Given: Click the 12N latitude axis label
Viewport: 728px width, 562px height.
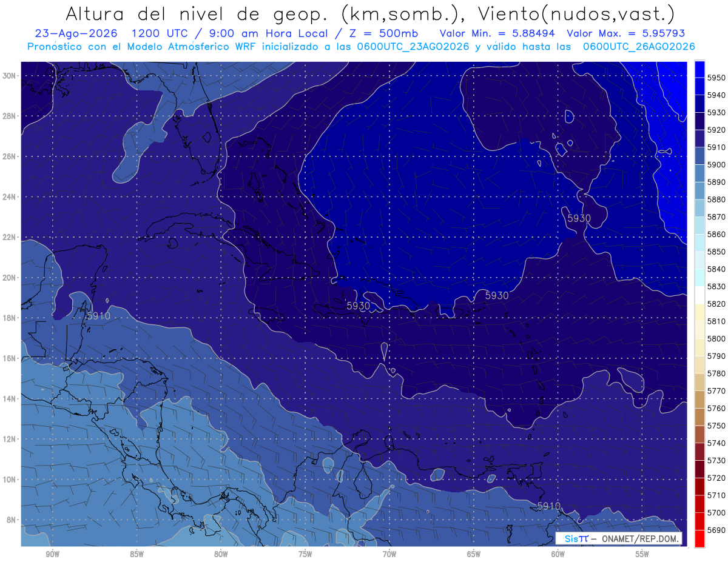Looking at the screenshot, I should point(10,439).
